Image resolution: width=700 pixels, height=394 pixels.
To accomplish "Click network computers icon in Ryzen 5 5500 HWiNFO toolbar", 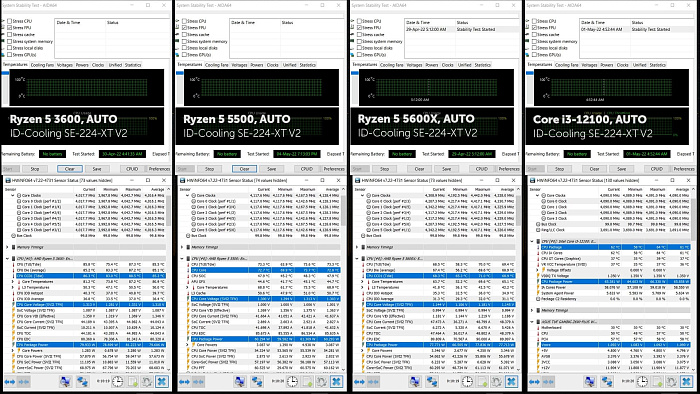I will pos(257,382).
